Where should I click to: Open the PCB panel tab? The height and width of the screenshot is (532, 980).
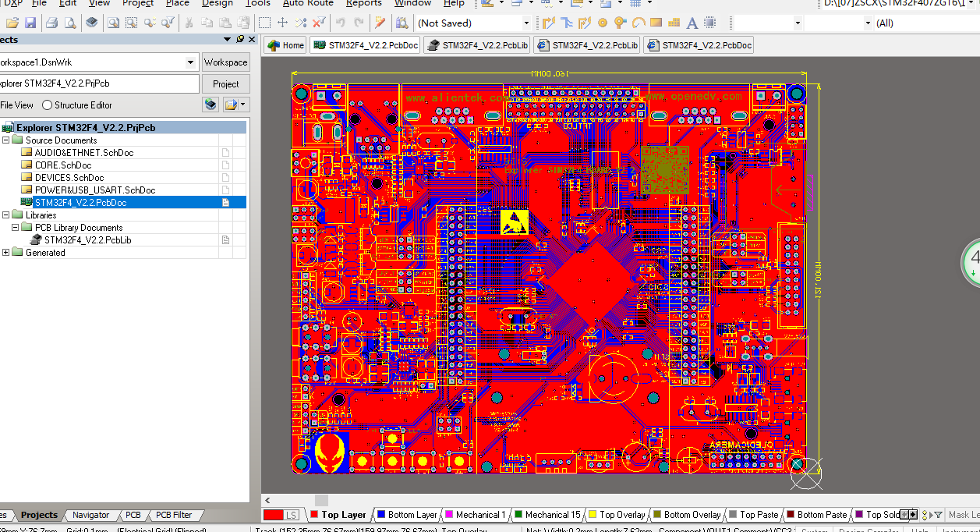(x=133, y=515)
